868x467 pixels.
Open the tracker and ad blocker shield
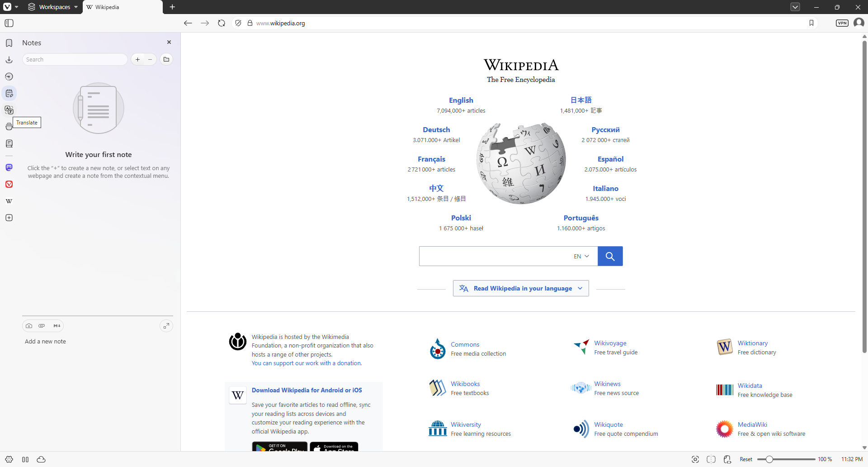point(238,23)
